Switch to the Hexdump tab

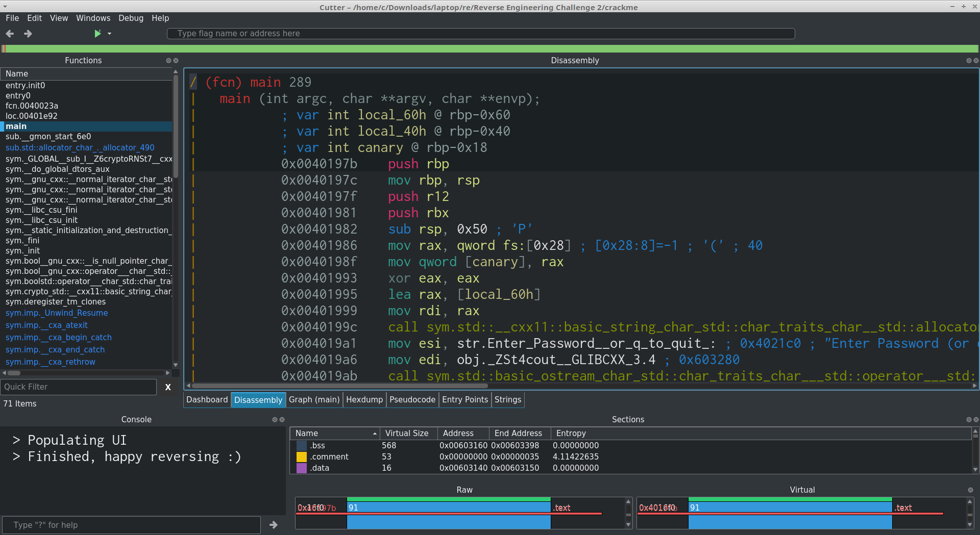pyautogui.click(x=364, y=400)
